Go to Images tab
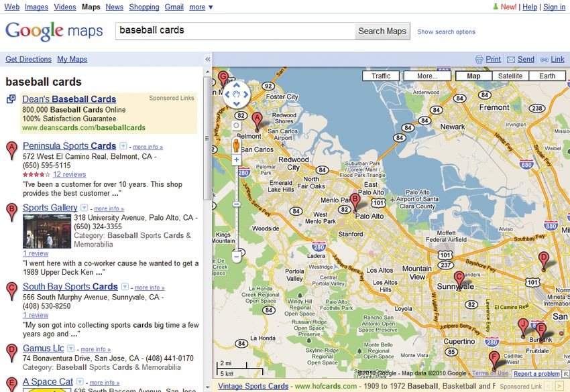Screen dimensions: 570x392 36,7
